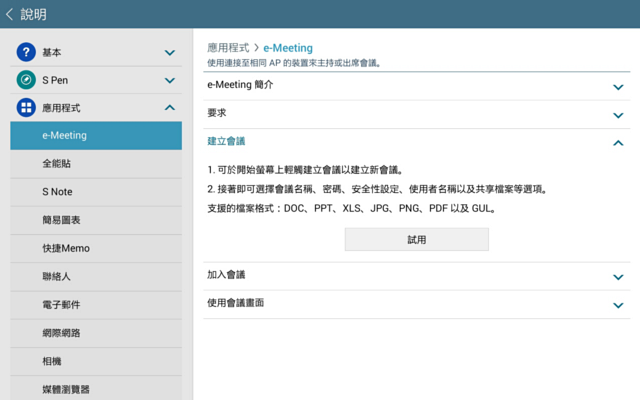The height and width of the screenshot is (400, 640).
Task: Click the 加入會議 row label
Action: coord(226,275)
